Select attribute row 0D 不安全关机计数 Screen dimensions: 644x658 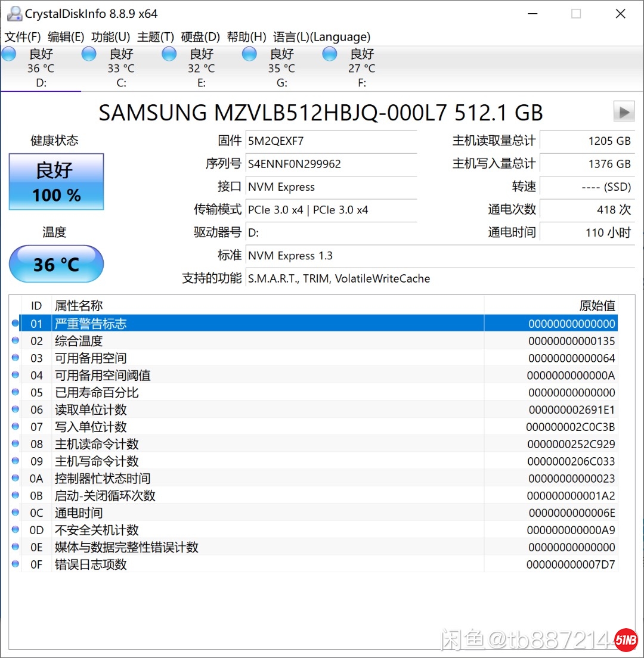(x=313, y=530)
